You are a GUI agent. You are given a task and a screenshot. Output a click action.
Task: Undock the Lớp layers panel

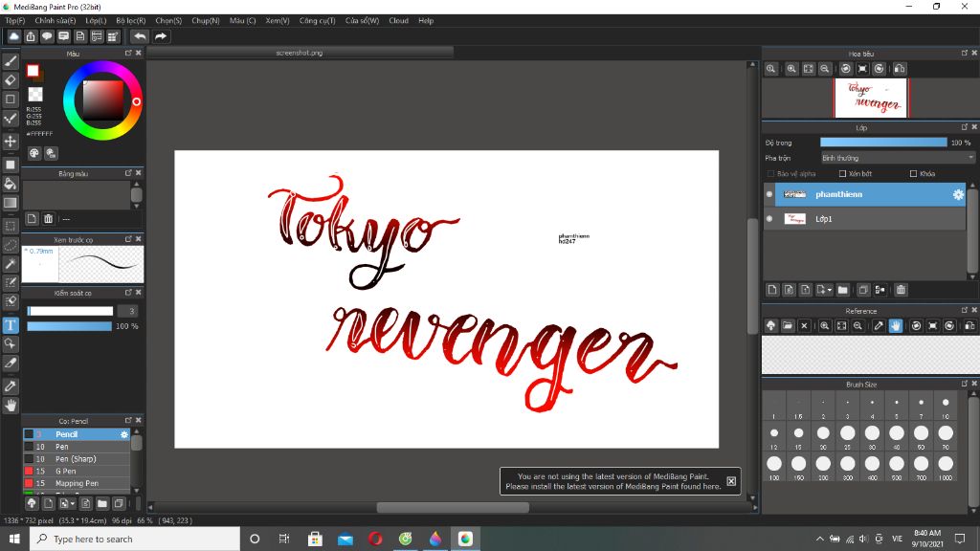pyautogui.click(x=965, y=127)
